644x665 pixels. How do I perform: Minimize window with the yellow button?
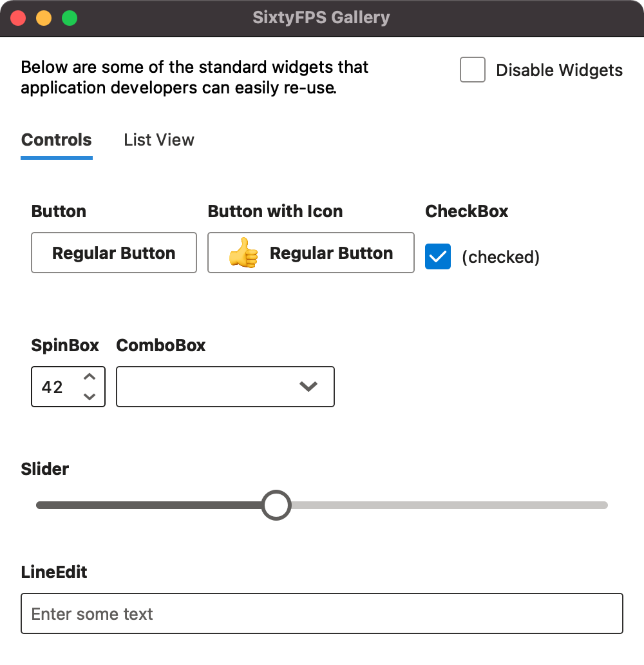(44, 18)
